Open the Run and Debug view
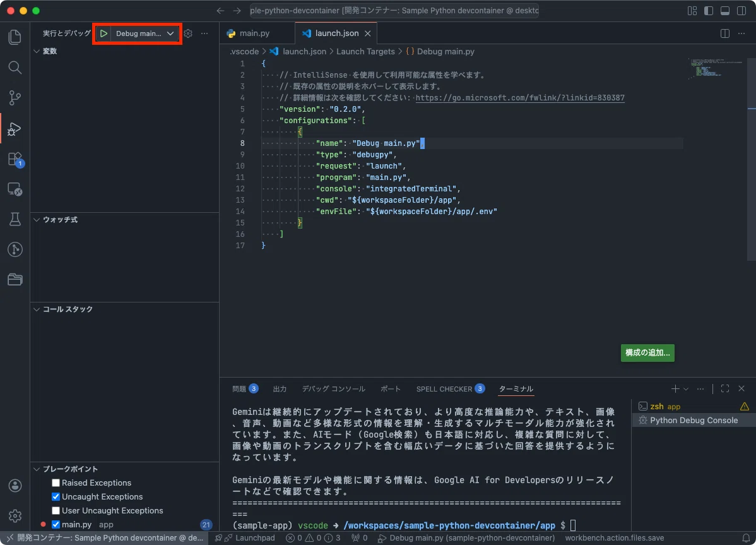Image resolution: width=756 pixels, height=545 pixels. pyautogui.click(x=15, y=128)
